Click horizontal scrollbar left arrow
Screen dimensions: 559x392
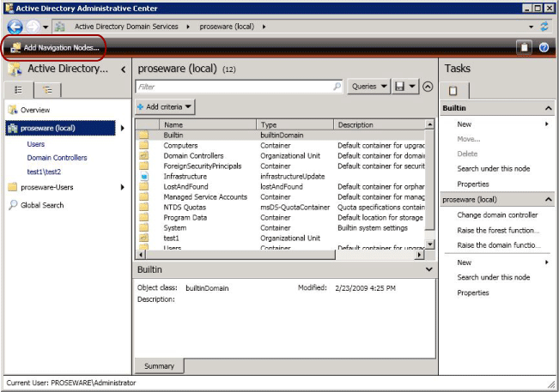[x=141, y=255]
